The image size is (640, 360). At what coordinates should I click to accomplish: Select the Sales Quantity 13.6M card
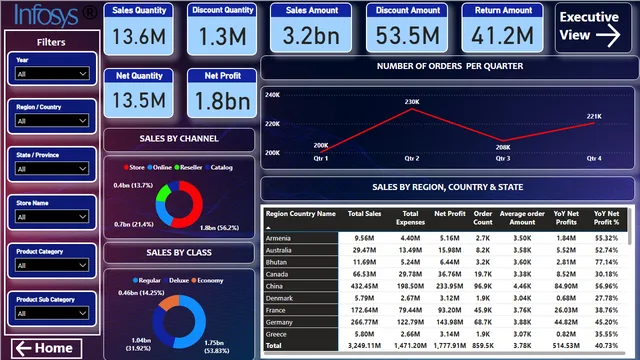[139, 29]
